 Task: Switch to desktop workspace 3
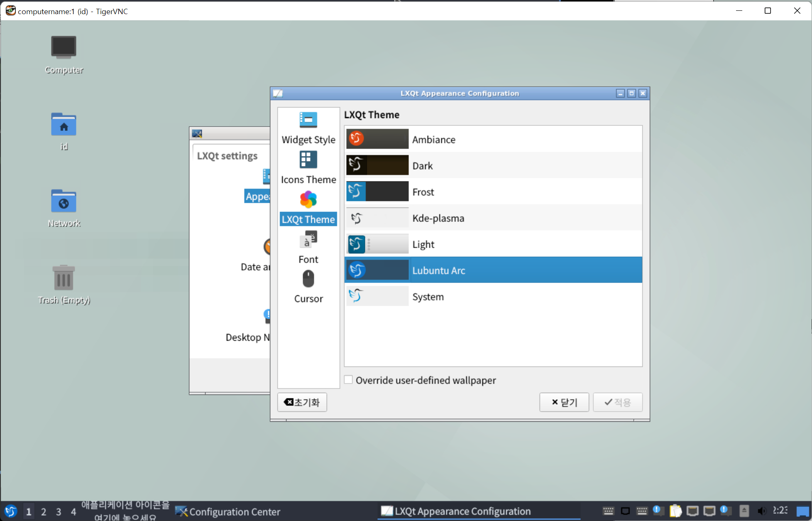[x=59, y=511]
